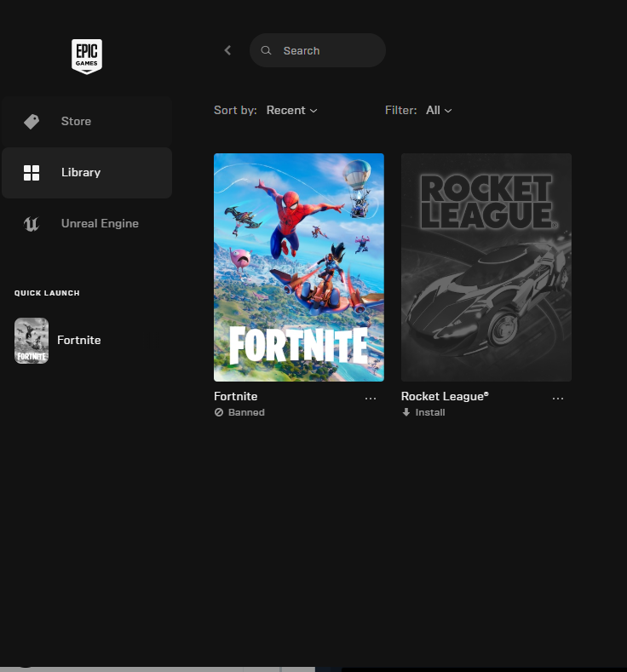This screenshot has width=627, height=672.
Task: Open the Fortnite cover art tile
Action: point(299,267)
